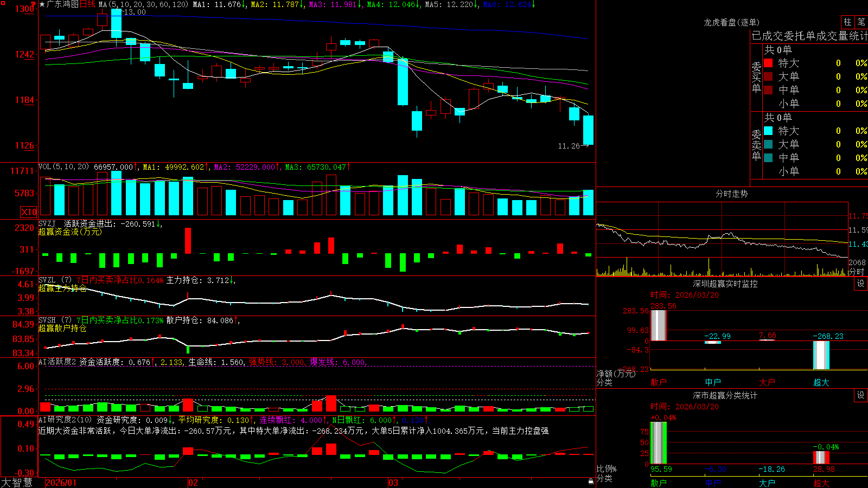The width and height of the screenshot is (868, 488).
Task: Click the 28.98 ratio value
Action: click(824, 469)
